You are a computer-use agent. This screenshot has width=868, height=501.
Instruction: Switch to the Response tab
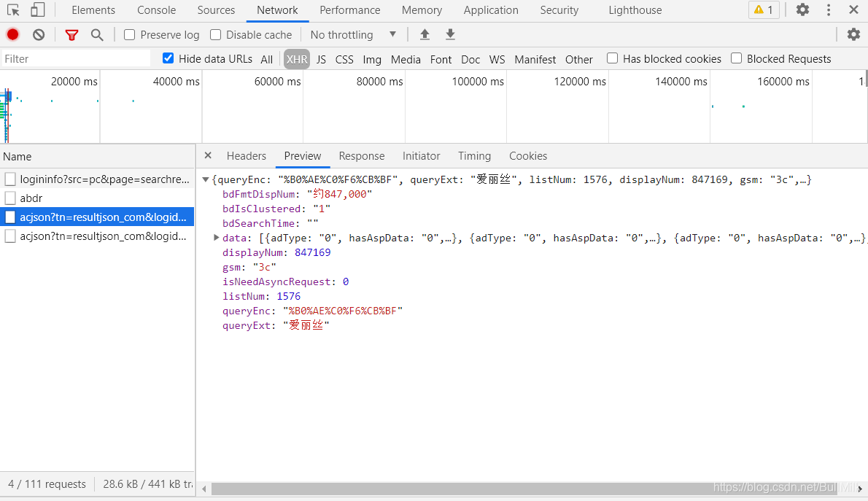tap(362, 155)
